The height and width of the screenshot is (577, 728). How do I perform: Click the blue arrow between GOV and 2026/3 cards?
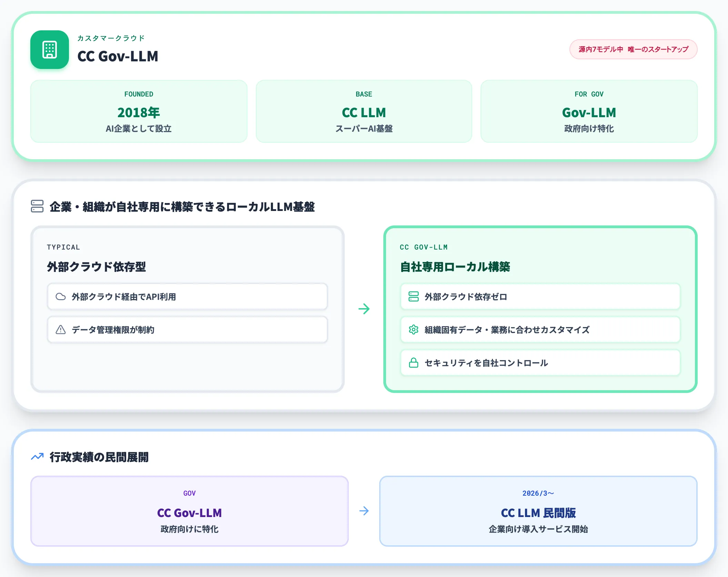point(364,511)
